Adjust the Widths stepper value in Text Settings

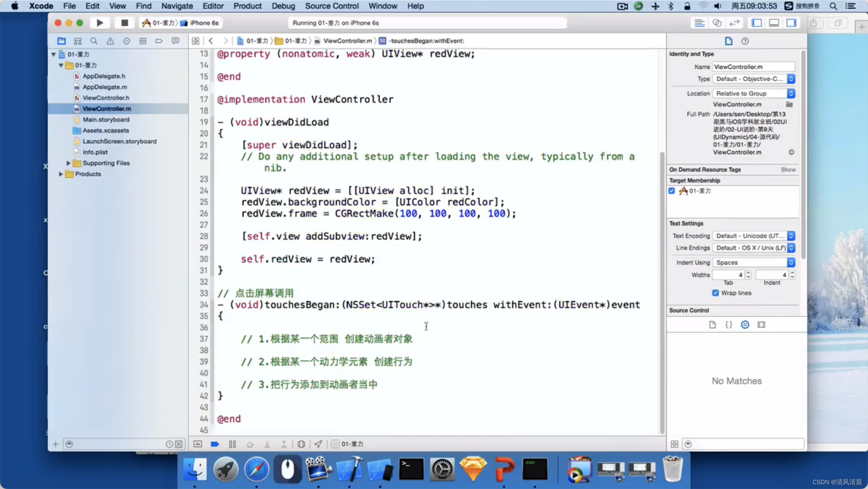(x=748, y=274)
